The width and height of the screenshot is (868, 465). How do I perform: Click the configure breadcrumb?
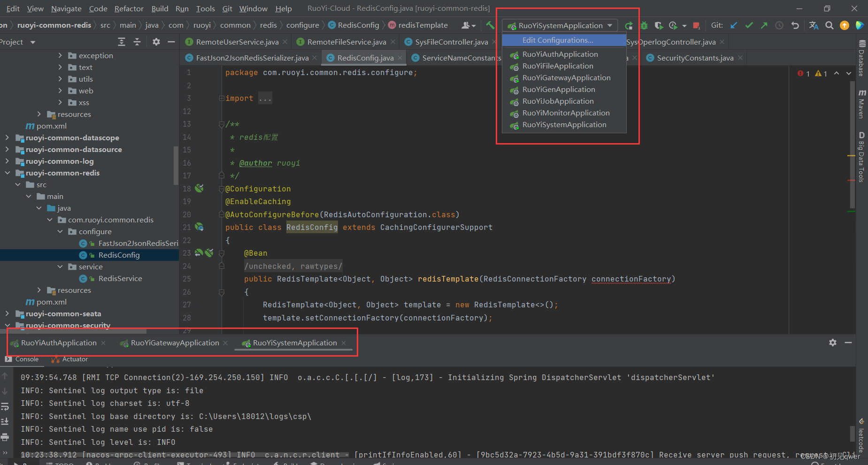[x=303, y=25]
